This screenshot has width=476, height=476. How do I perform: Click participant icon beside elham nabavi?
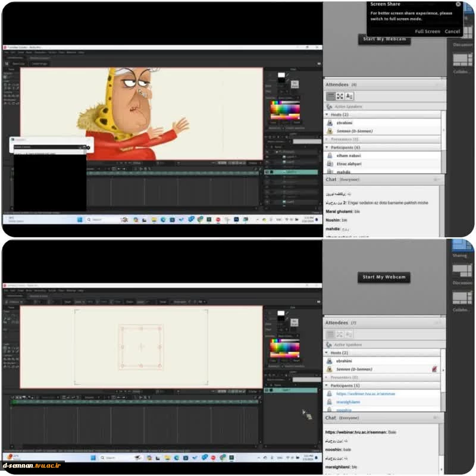(330, 155)
